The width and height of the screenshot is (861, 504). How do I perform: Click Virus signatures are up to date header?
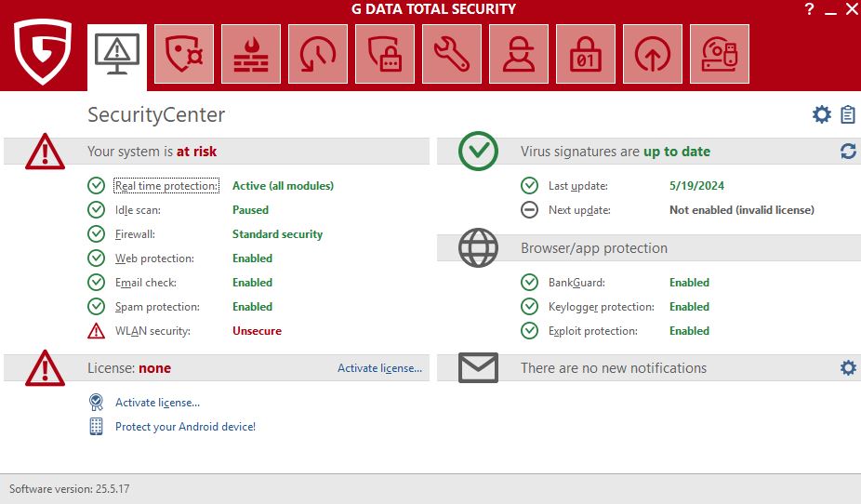click(615, 151)
